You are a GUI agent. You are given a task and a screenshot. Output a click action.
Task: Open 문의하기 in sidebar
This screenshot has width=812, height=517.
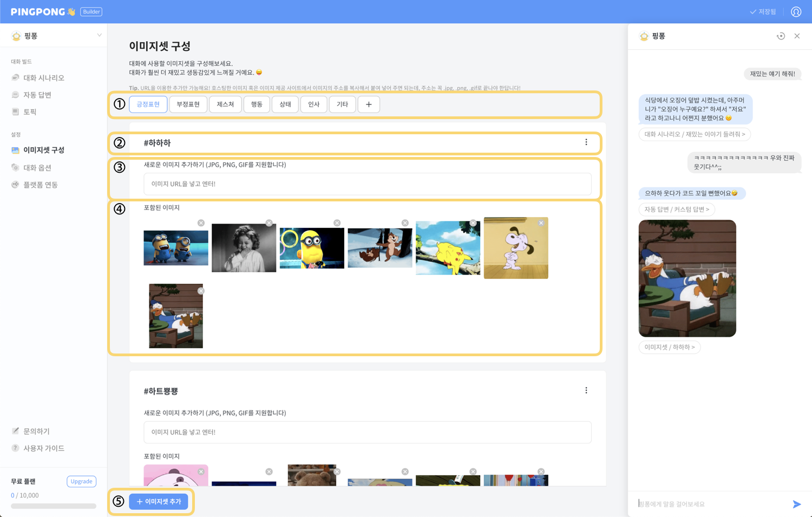pos(36,431)
